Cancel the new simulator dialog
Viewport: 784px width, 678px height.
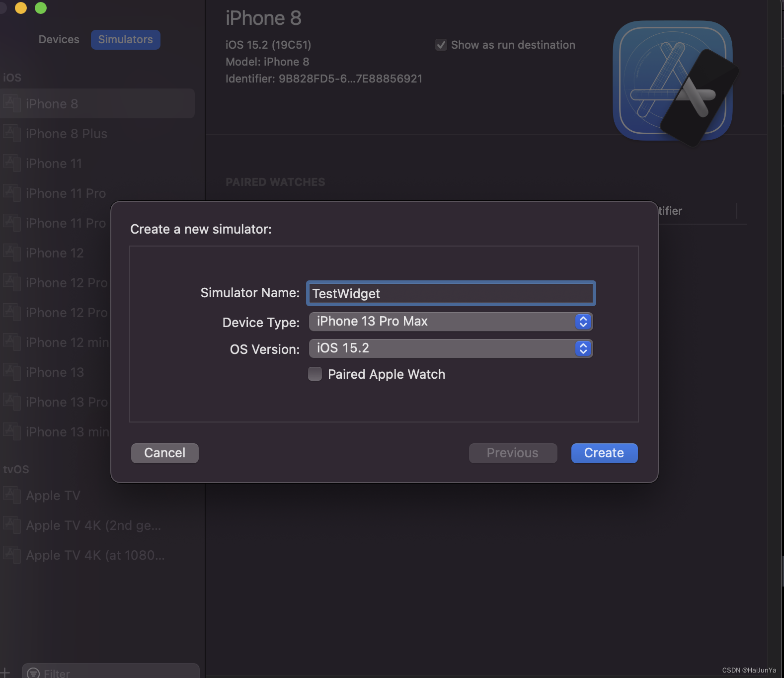[x=165, y=453]
